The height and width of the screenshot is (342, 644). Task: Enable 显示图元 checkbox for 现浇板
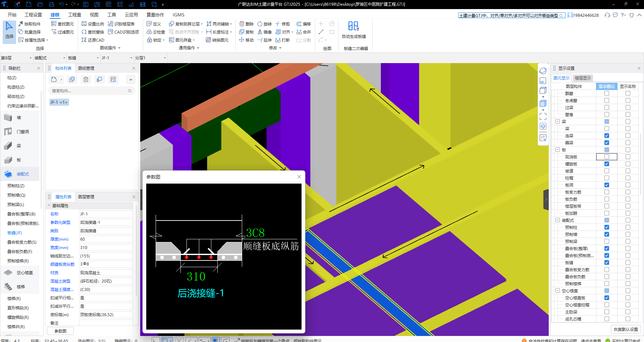pos(607,157)
